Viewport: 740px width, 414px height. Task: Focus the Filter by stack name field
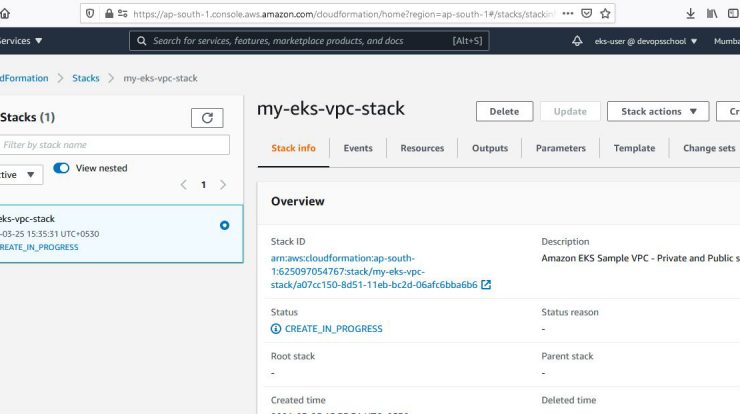(x=115, y=145)
